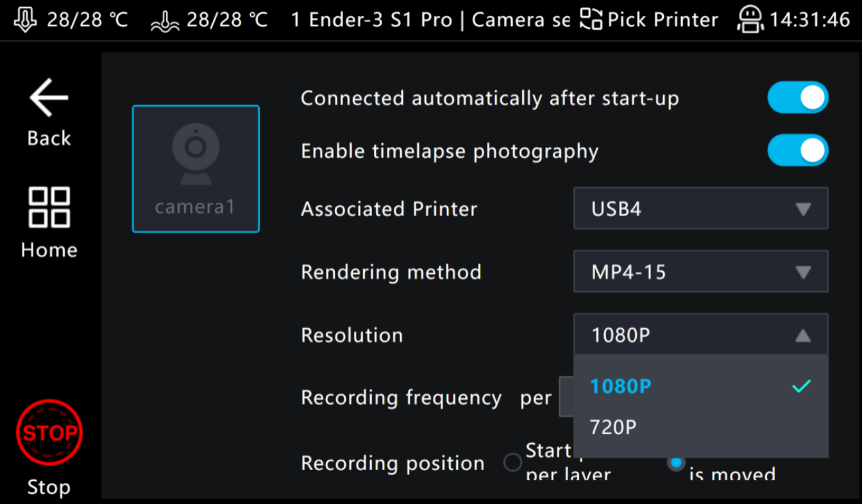Click the Back arrow icon
The width and height of the screenshot is (862, 504).
click(49, 98)
